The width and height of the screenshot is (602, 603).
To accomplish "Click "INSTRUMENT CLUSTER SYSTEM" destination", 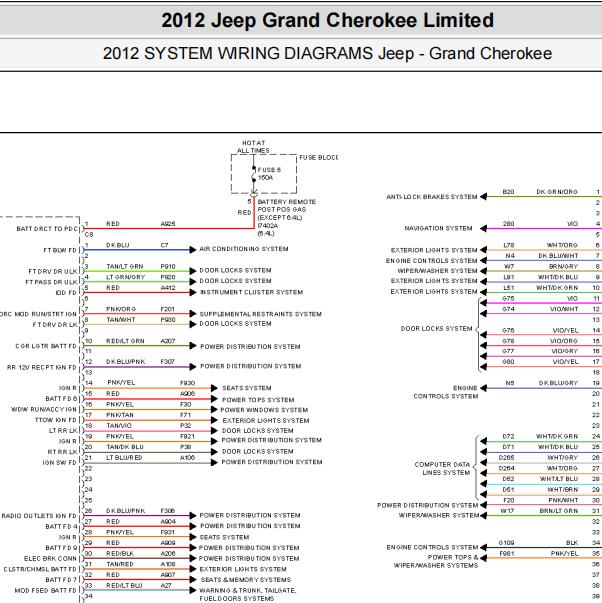I will pyautogui.click(x=252, y=292).
